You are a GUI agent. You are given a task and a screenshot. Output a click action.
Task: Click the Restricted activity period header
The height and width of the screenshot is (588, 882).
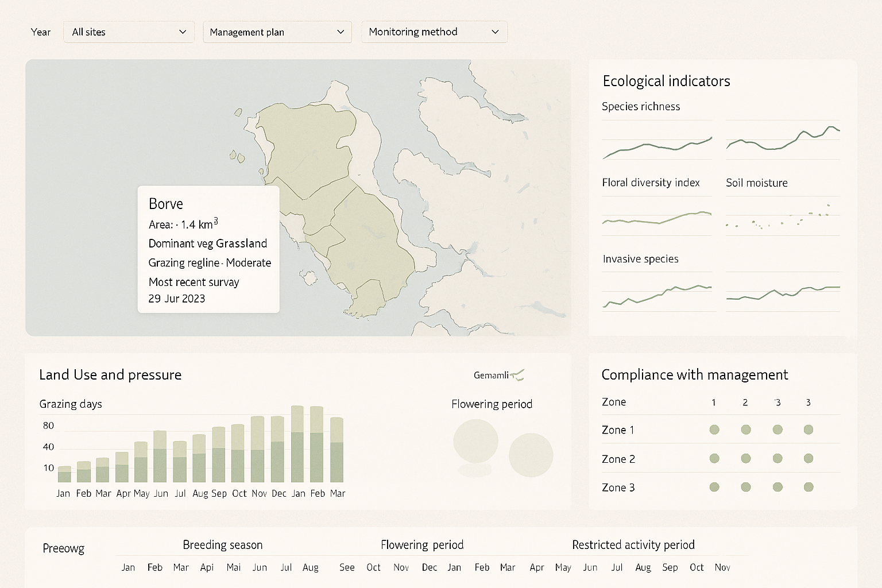(633, 544)
